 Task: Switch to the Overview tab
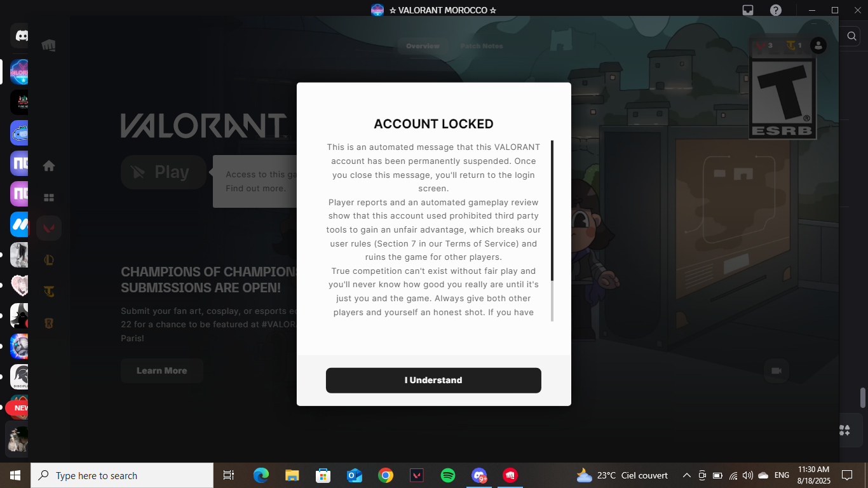point(423,46)
